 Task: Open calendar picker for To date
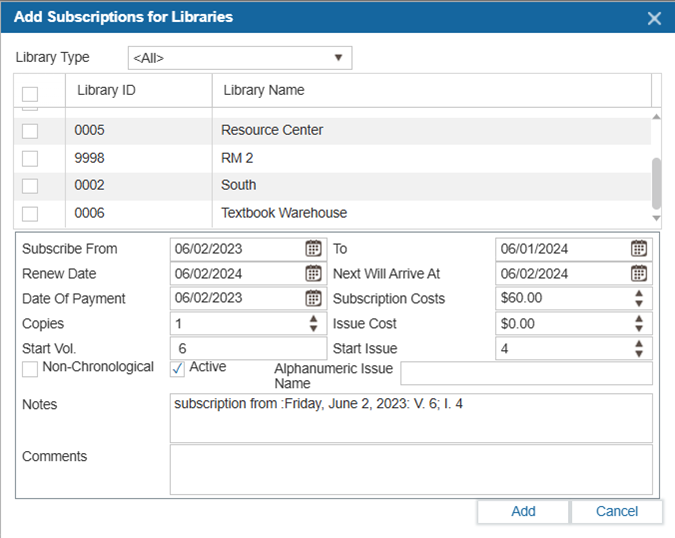pyautogui.click(x=639, y=249)
